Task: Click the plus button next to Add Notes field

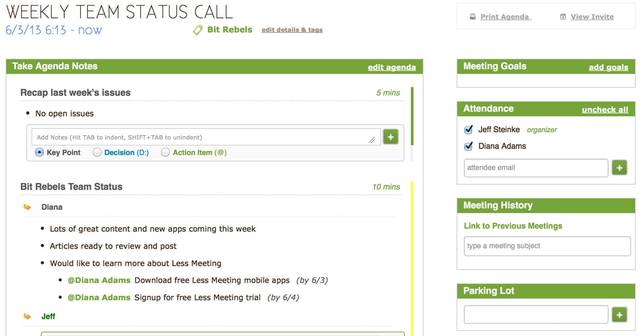Action: [x=391, y=137]
